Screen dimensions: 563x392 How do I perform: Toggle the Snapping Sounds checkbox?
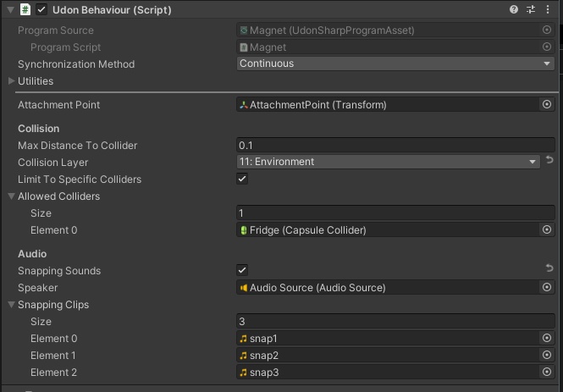[242, 270]
